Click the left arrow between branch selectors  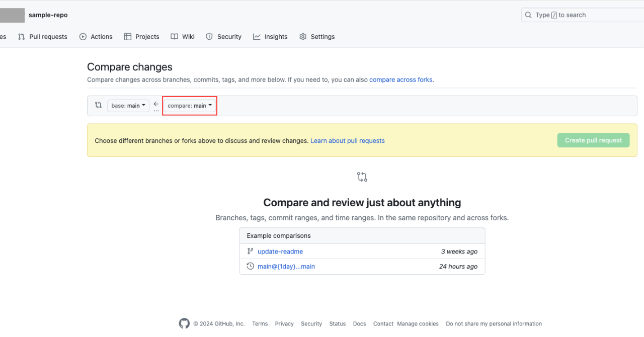156,104
